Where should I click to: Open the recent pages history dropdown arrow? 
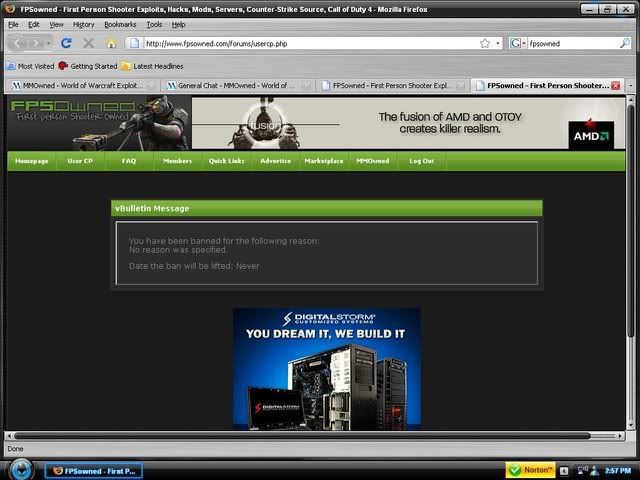(x=49, y=43)
